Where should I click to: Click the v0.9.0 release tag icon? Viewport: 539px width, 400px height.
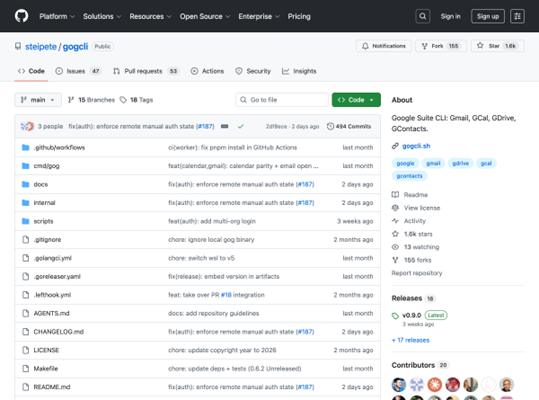pyautogui.click(x=395, y=315)
